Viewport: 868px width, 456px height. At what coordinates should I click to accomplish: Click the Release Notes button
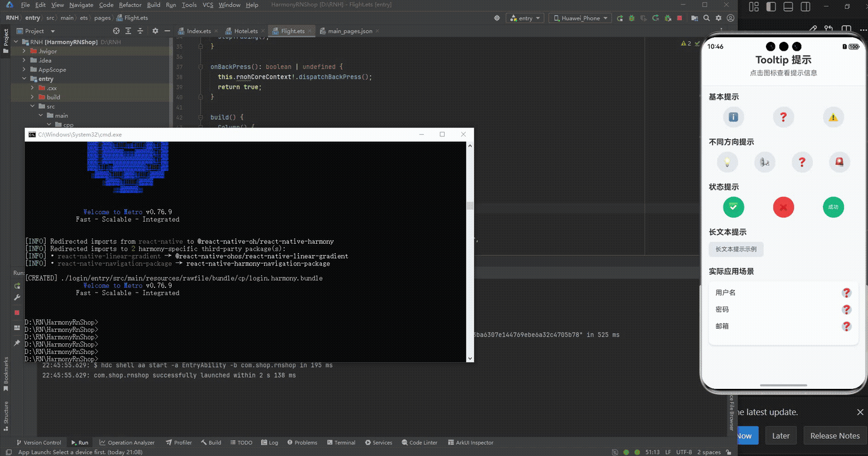coord(834,436)
